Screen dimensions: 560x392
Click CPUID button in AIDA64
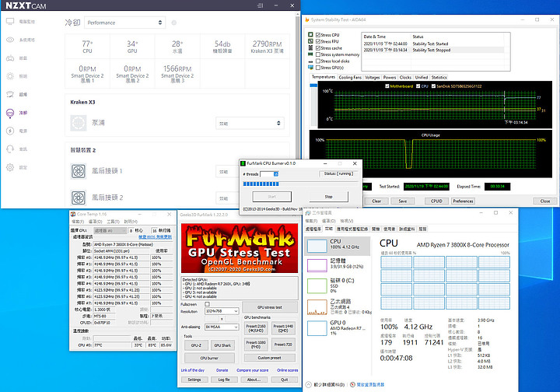coord(436,201)
